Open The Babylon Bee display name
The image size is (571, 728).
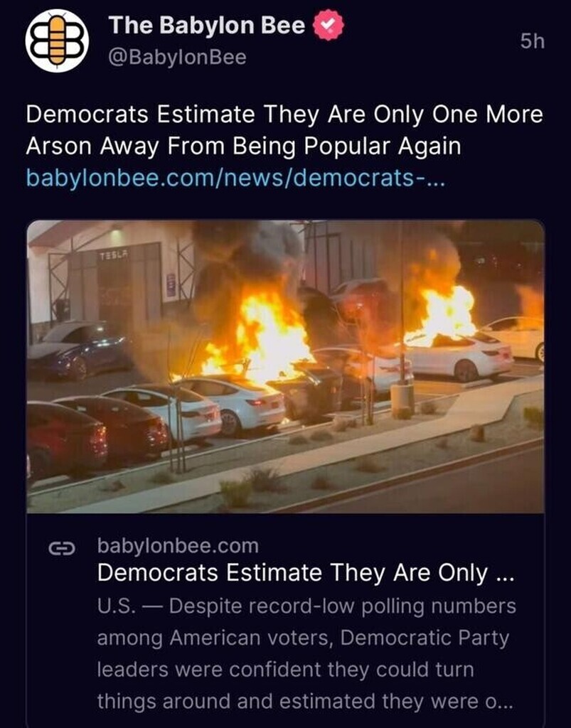(x=207, y=25)
